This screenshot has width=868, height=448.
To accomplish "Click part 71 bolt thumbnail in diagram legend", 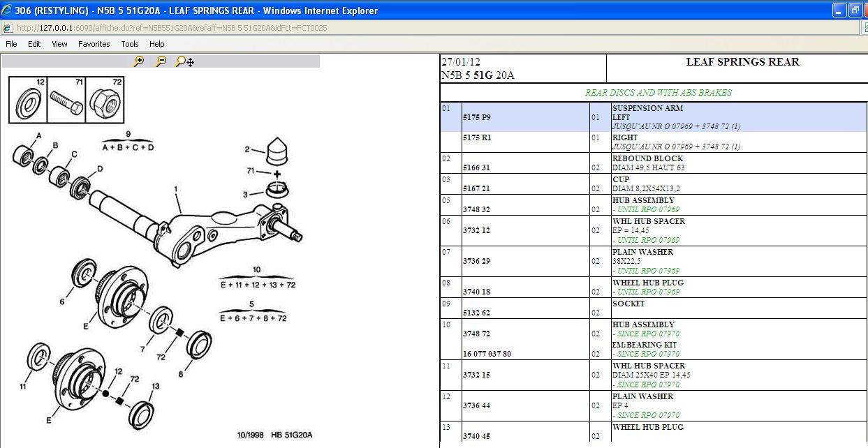I will click(x=66, y=99).
